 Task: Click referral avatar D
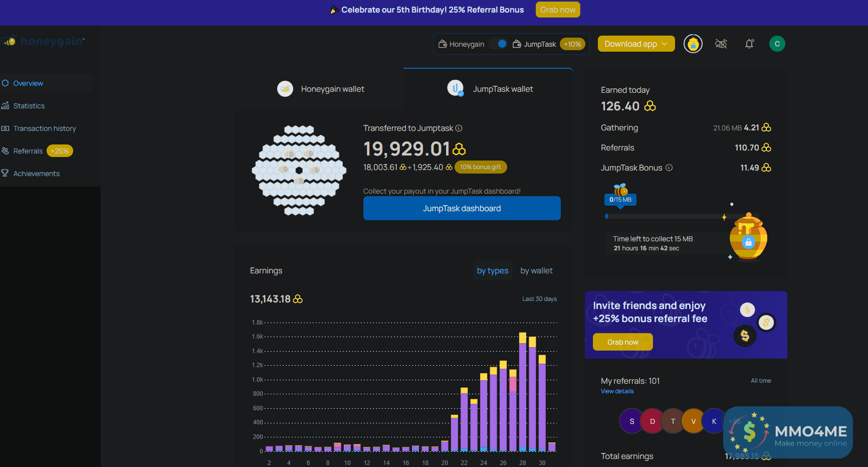[x=653, y=421]
